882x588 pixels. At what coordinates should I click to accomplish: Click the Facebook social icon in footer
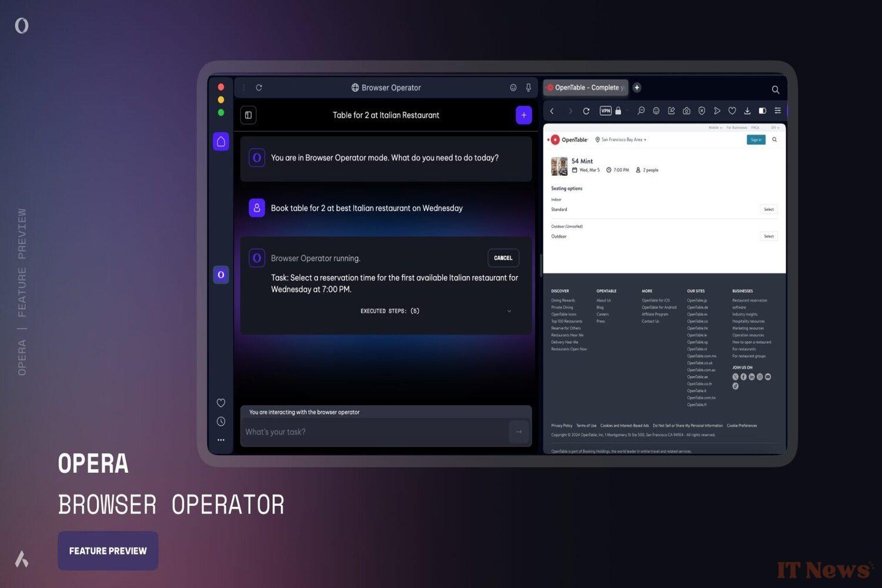click(x=744, y=377)
